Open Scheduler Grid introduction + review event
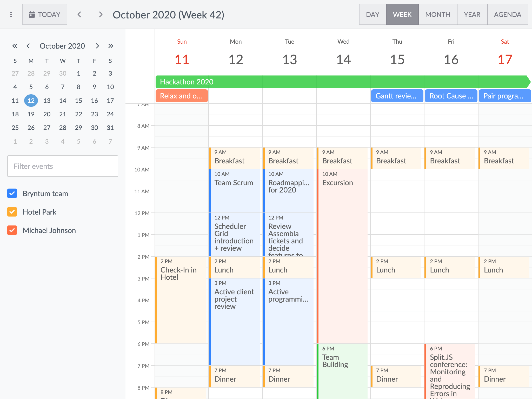The height and width of the screenshot is (399, 532). [x=234, y=235]
